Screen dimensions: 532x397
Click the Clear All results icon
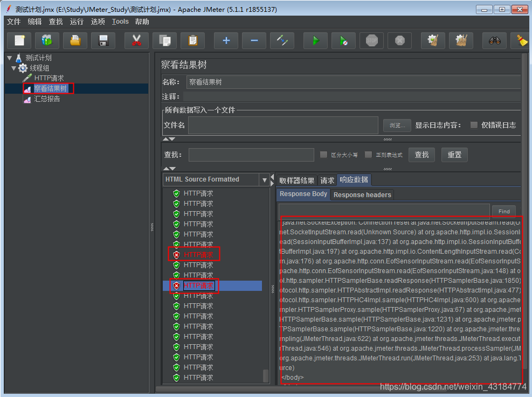point(461,41)
